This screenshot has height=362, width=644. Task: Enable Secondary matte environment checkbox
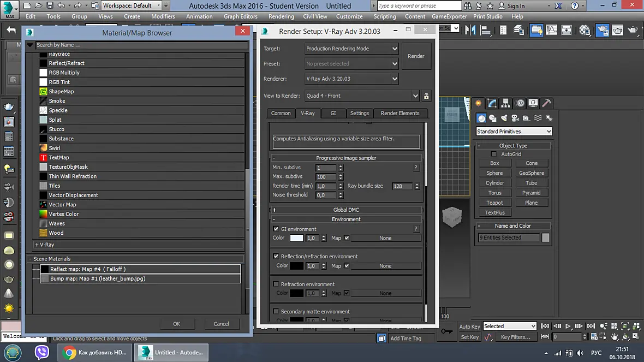pos(276,311)
